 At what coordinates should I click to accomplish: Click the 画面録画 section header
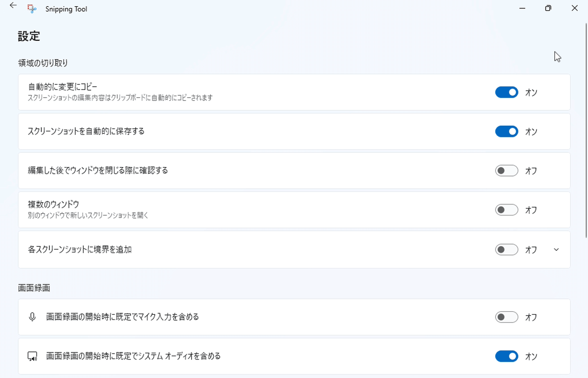click(34, 288)
